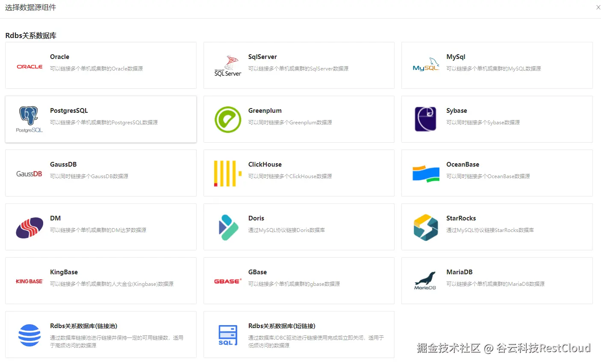The image size is (601, 364).
Task: Click the 链接池 description about 高频访问
Action: click(x=117, y=341)
